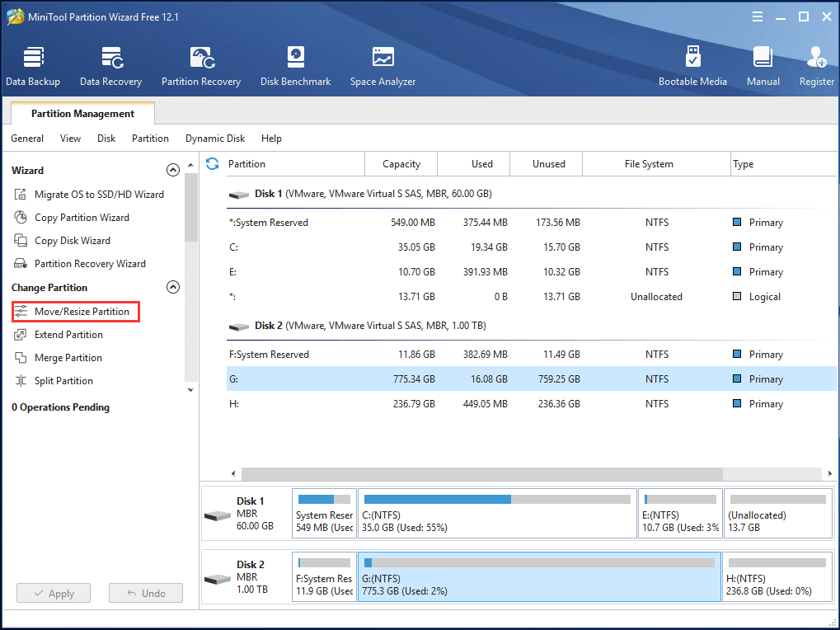Select the F:System Reserved partition row
840x630 pixels.
pos(531,355)
